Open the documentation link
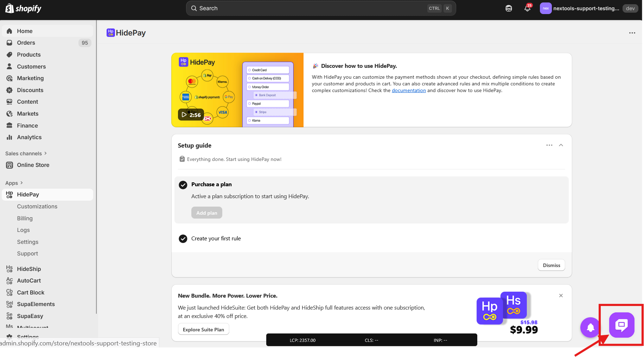This screenshot has height=357, width=644. pos(409,90)
